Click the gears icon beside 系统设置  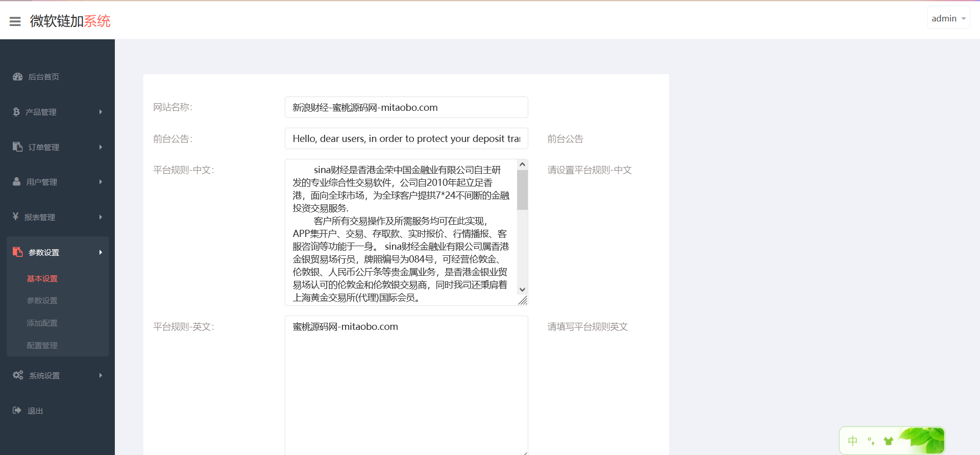click(x=18, y=375)
